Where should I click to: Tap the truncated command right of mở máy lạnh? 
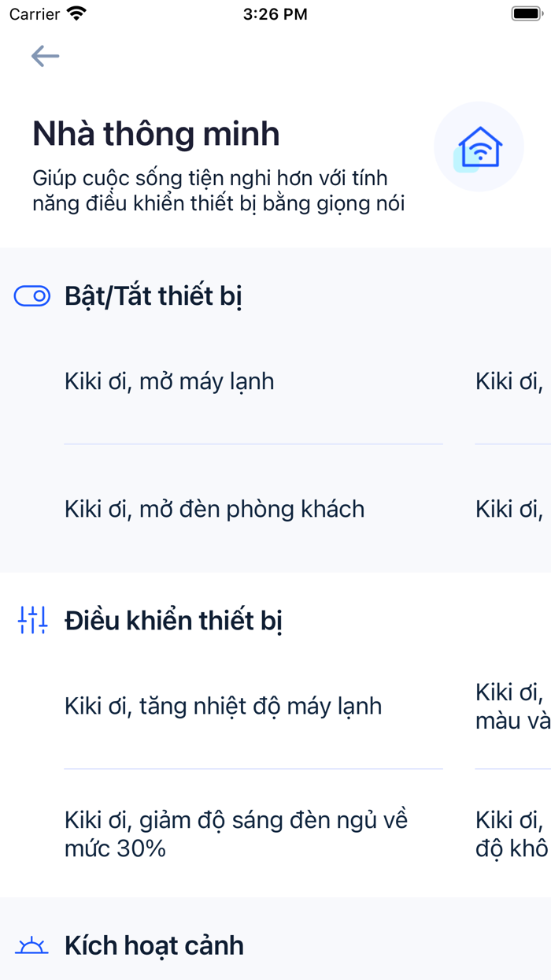tap(511, 381)
